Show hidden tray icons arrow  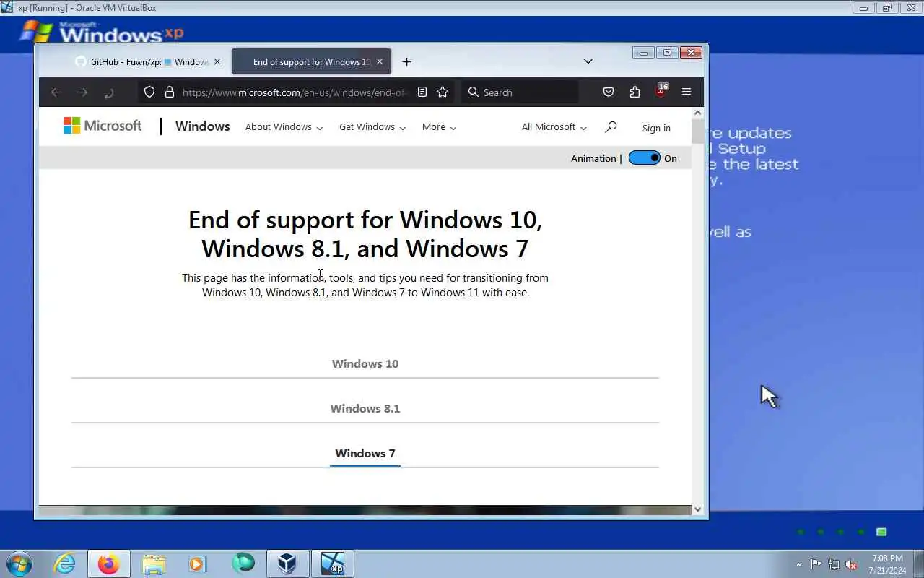[x=798, y=564]
